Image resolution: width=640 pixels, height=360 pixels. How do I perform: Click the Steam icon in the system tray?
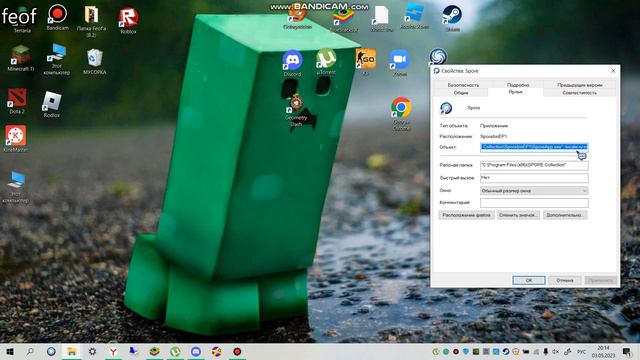506,351
